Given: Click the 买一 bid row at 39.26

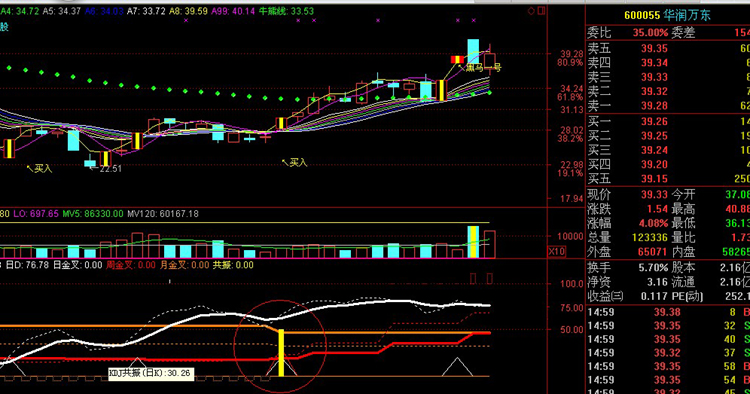Looking at the screenshot, I should coord(668,121).
